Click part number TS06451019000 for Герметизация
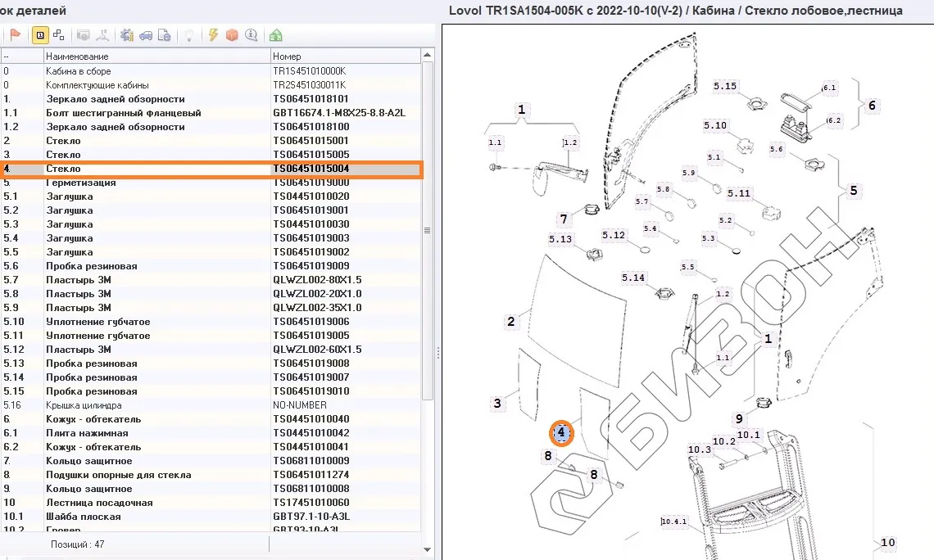Viewport: 934px width, 560px height. 311,183
